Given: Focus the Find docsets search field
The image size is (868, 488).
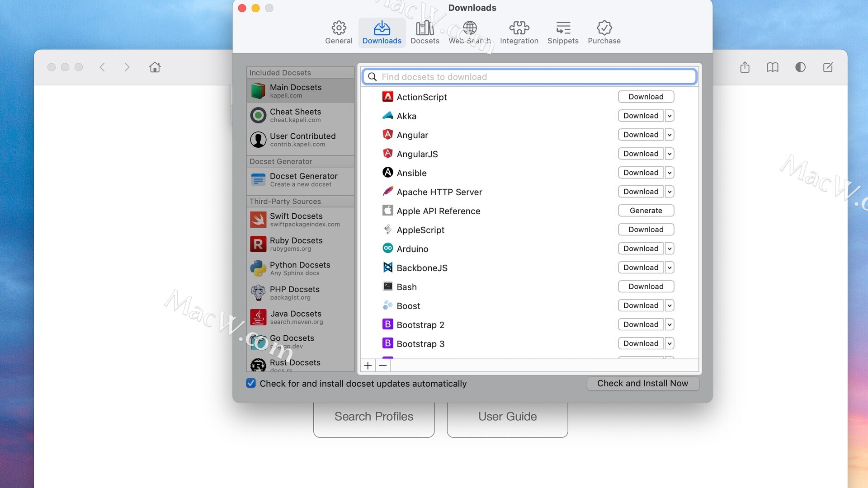Looking at the screenshot, I should pos(529,77).
